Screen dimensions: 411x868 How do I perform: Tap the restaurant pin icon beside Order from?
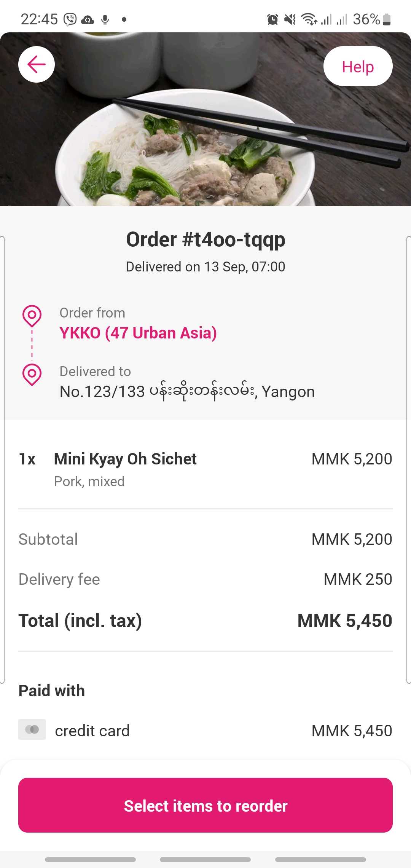point(32,316)
